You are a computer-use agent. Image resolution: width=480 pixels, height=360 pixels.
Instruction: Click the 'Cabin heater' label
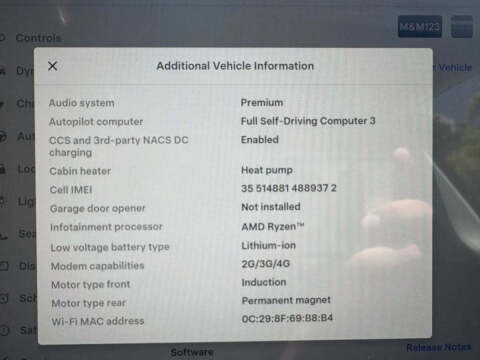click(80, 171)
